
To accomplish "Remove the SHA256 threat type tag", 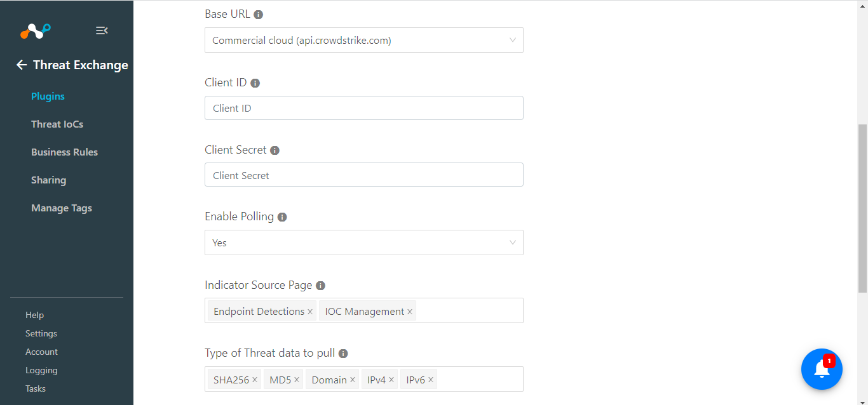I will (x=255, y=380).
